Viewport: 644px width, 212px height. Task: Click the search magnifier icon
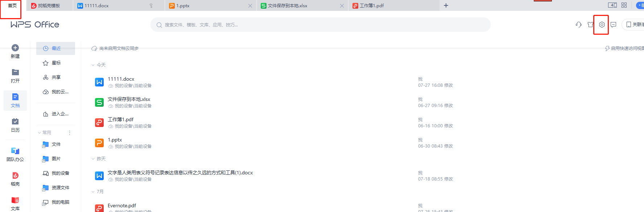159,25
